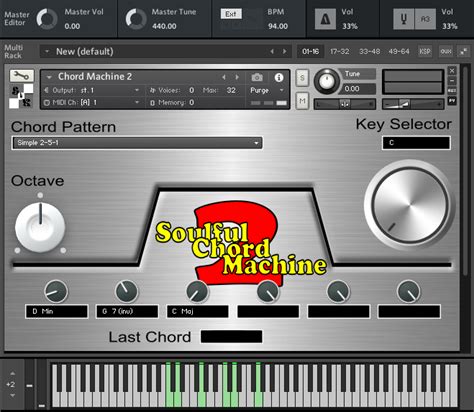Click the BPM value 94.00
This screenshot has width=474, height=412.
point(278,26)
